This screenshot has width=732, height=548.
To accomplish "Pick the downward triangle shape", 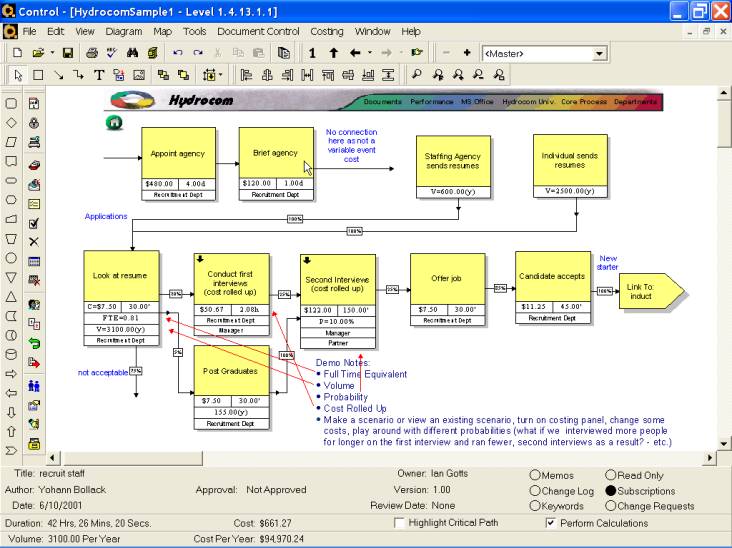I will 11,277.
